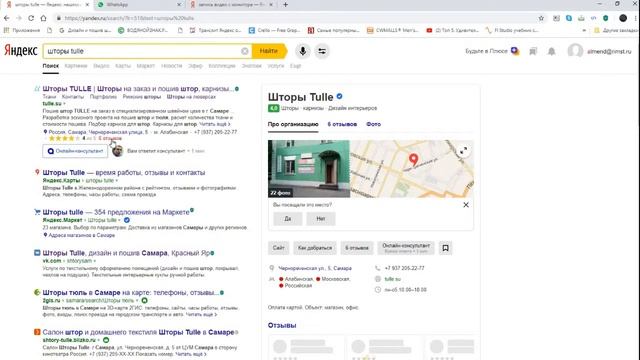Screen dimensions: 640x360
Task: Open notifications bell icon
Action: point(551,51)
